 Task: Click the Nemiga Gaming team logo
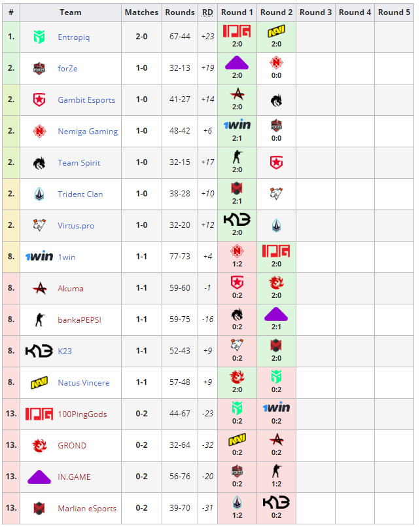tap(39, 132)
